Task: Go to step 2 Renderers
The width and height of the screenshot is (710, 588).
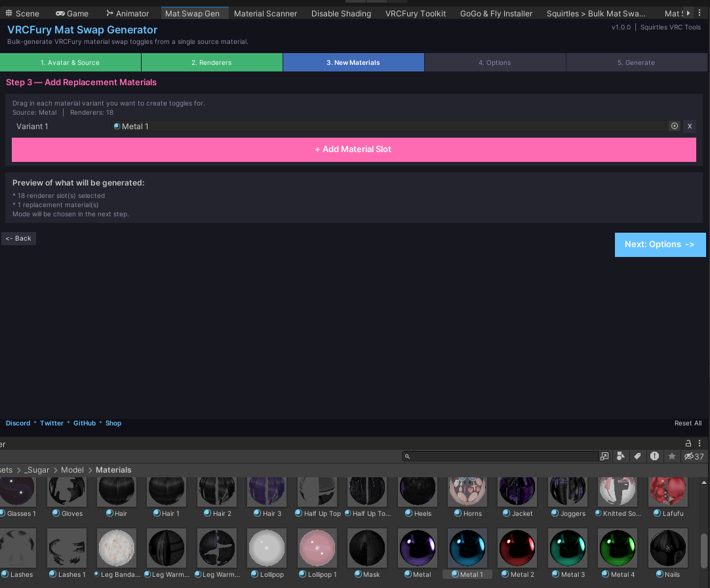Action: (212, 62)
